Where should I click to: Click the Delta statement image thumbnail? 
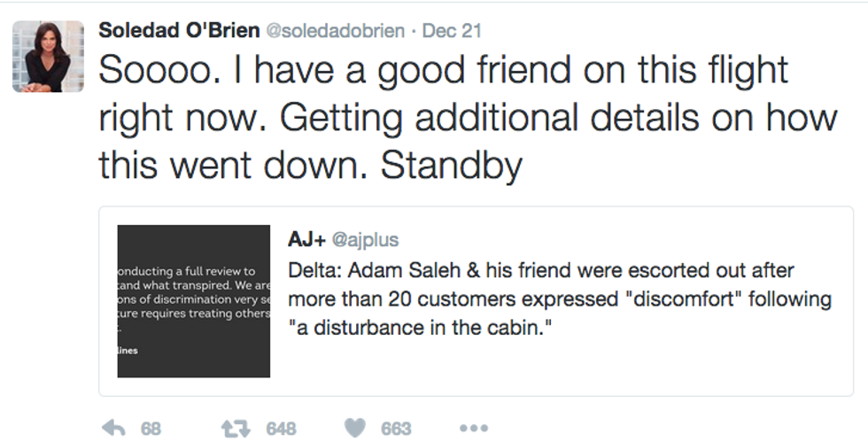pos(193,300)
